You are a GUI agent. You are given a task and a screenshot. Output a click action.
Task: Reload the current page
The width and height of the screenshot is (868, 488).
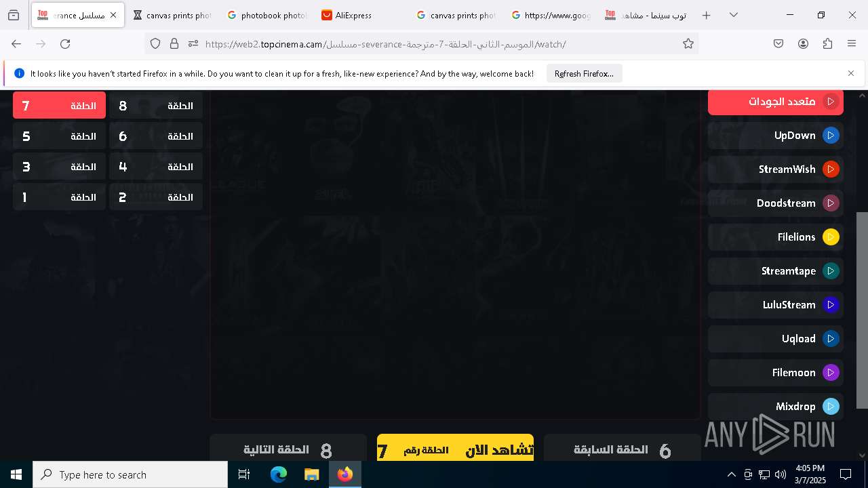(x=65, y=43)
